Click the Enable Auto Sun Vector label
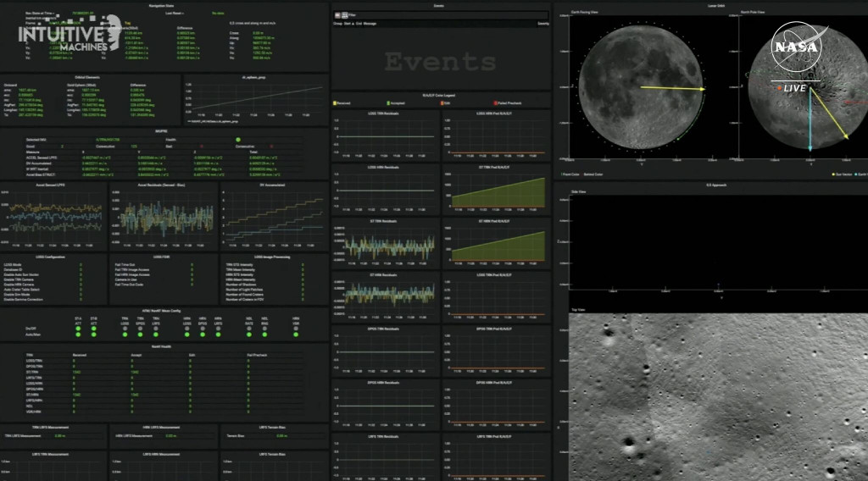Viewport: 868px width, 481px height. [21, 274]
